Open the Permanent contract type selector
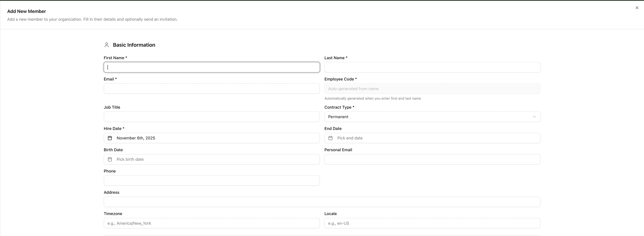644x236 pixels. pos(425,117)
